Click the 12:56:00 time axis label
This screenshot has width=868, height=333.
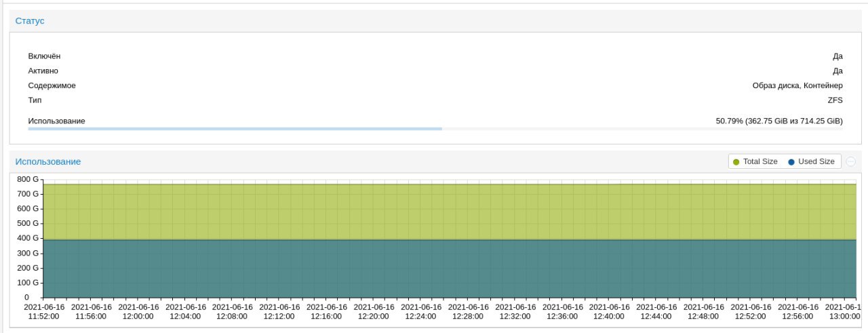[797, 311]
